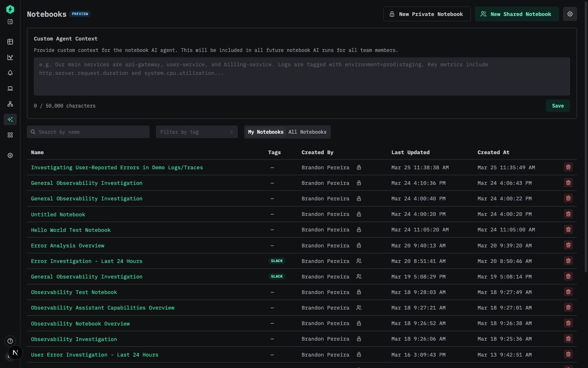Open the dashboards panel from the sidebar

[x=10, y=22]
